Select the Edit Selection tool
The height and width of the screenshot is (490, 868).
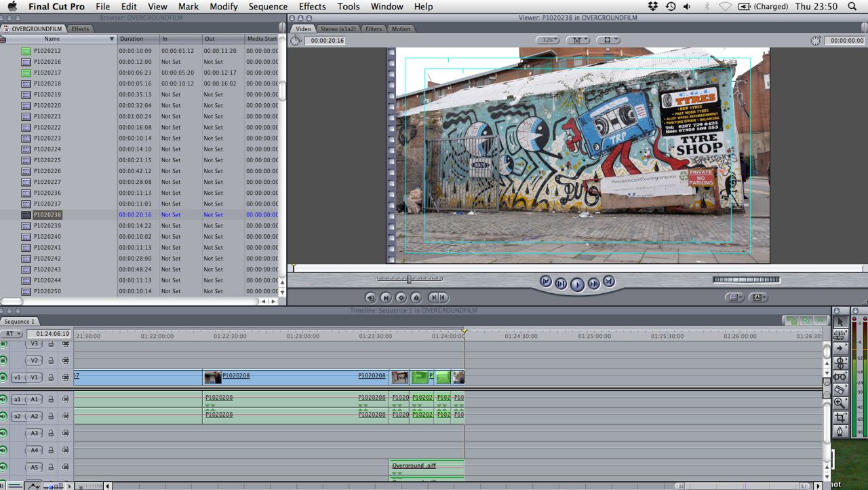840,335
